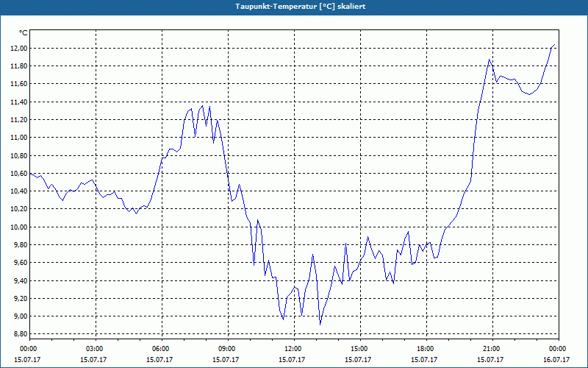The image size is (588, 368).
Task: Select the 06:00 time label
Action: 162,349
